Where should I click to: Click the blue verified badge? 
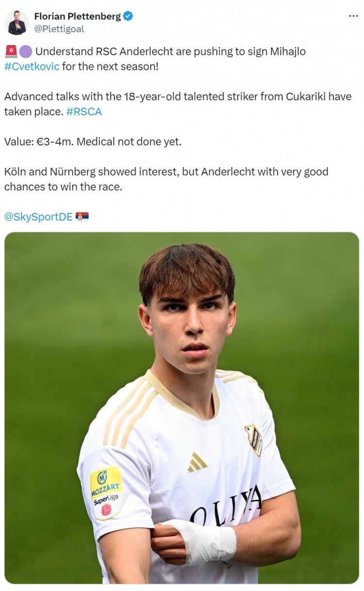click(x=128, y=16)
